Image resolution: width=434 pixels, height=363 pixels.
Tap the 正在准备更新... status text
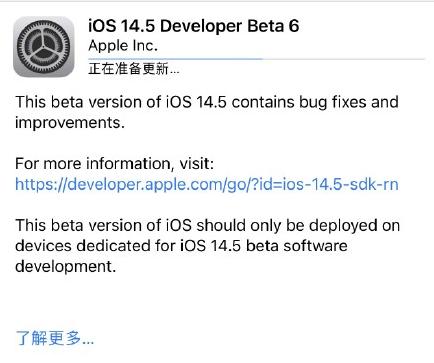tap(134, 69)
